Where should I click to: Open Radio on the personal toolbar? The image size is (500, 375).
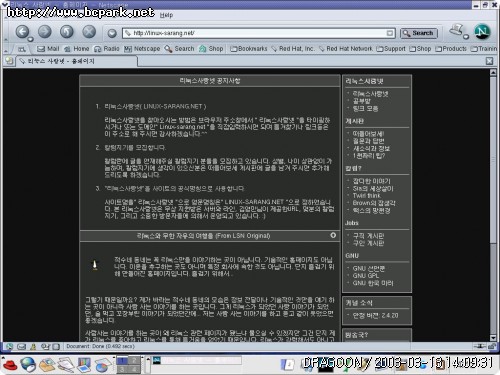click(x=107, y=49)
